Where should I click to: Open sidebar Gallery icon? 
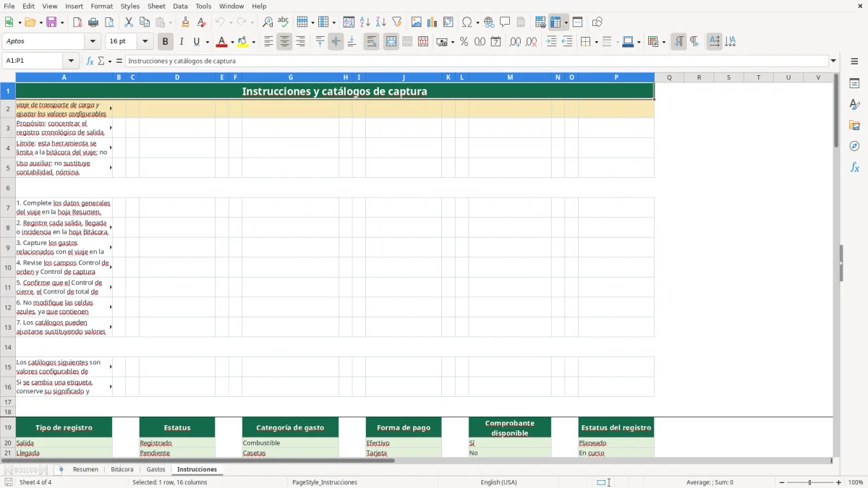854,125
